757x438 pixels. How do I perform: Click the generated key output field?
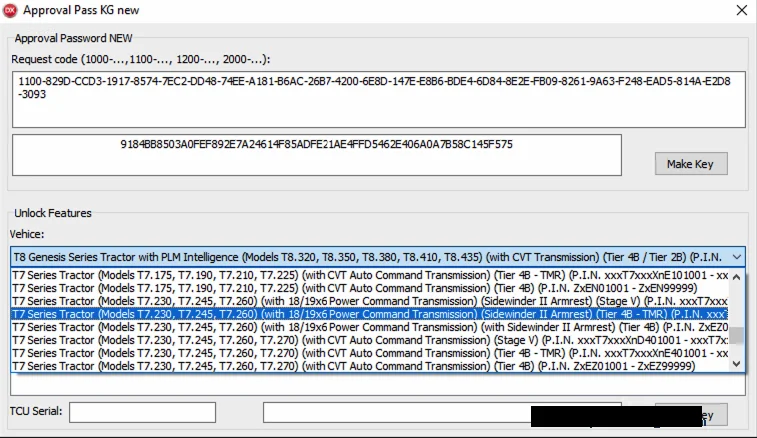tap(317, 155)
